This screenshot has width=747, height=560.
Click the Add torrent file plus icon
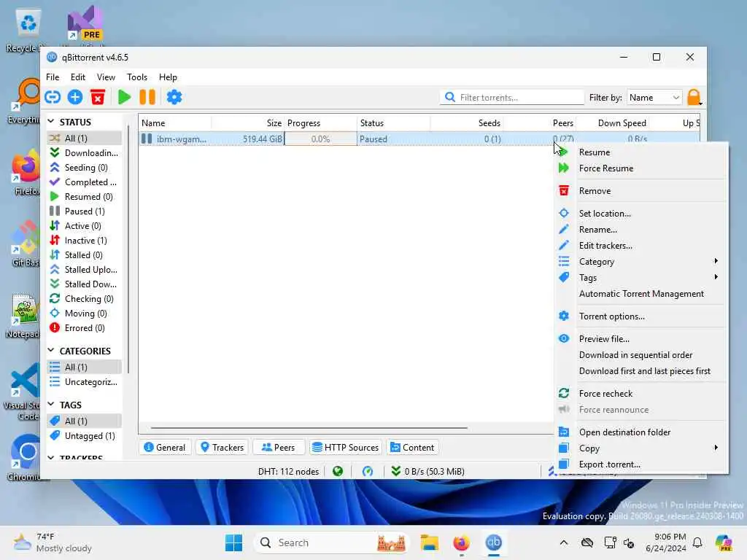pyautogui.click(x=75, y=97)
